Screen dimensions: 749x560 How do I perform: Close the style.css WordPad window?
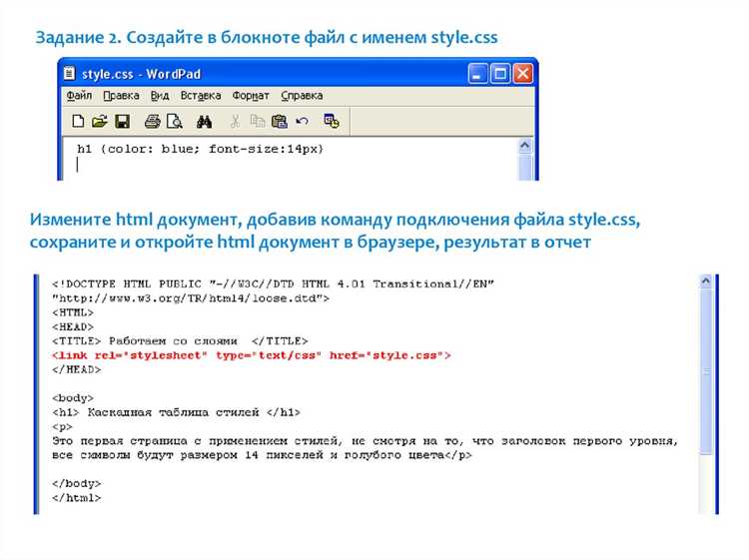click(523, 74)
